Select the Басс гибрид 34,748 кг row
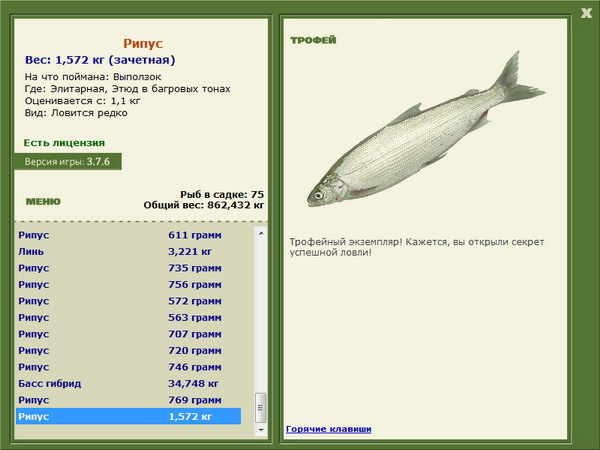Screen dimensions: 600x450 click(x=129, y=383)
